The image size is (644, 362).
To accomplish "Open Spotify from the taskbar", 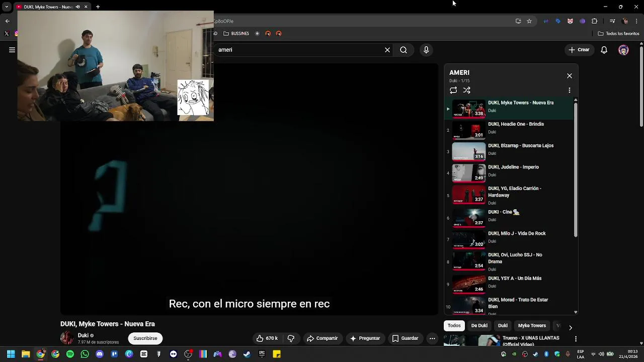I will pos(70,354).
